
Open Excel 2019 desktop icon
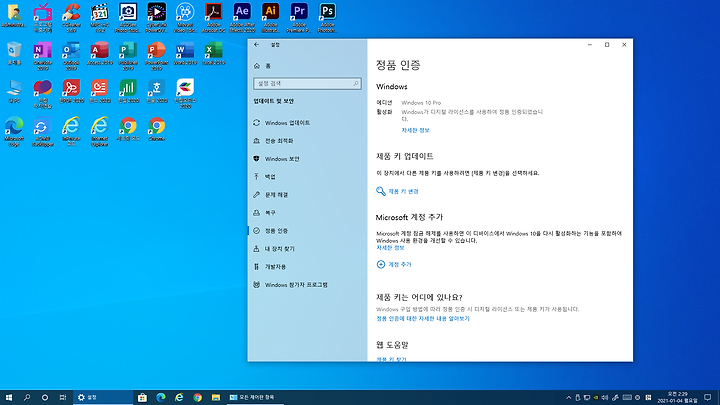214,53
